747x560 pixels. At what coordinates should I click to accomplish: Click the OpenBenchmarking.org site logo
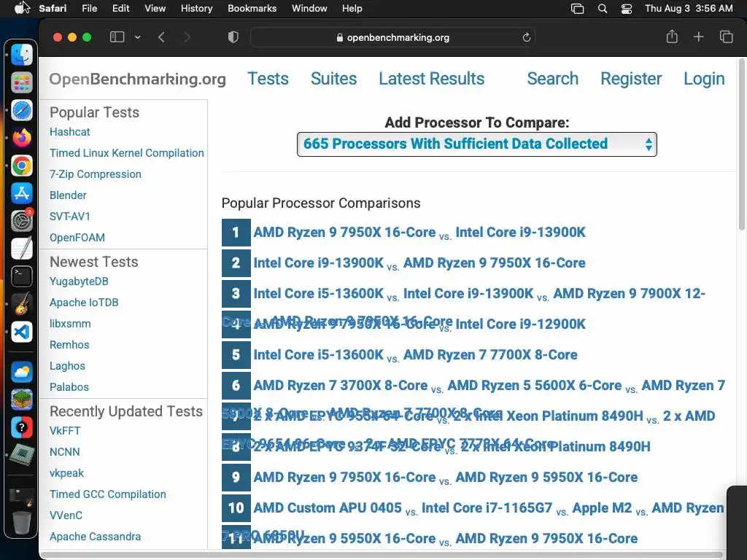coord(138,79)
